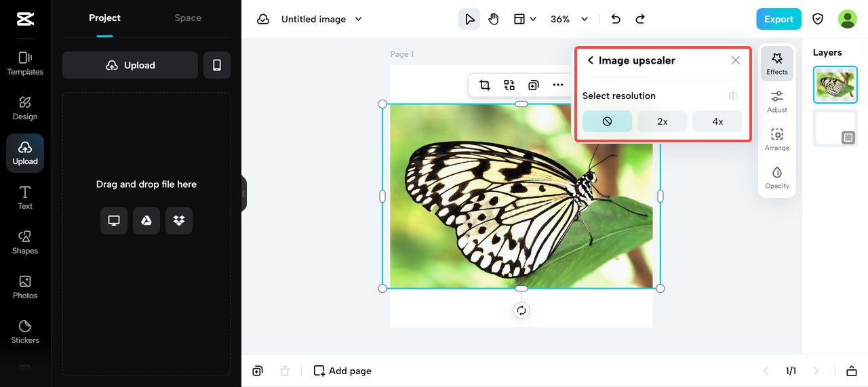Select the Upload sidebar item
The image size is (868, 387).
[25, 153]
